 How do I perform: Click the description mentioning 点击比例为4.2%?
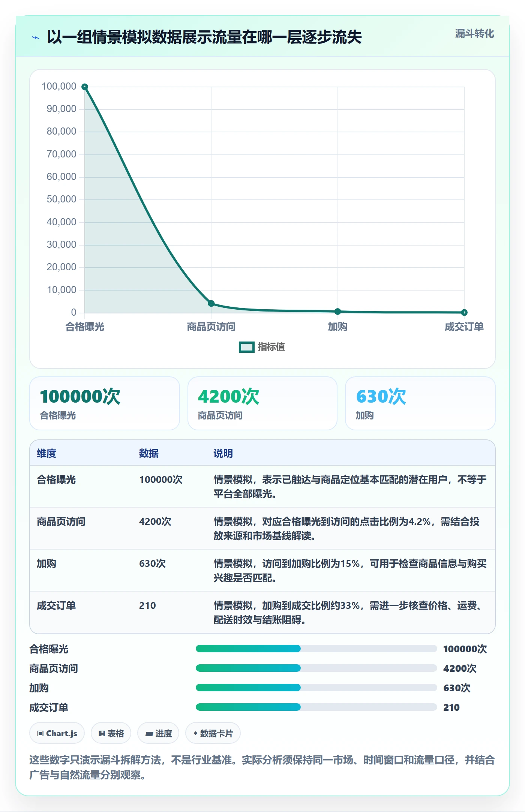tap(346, 529)
